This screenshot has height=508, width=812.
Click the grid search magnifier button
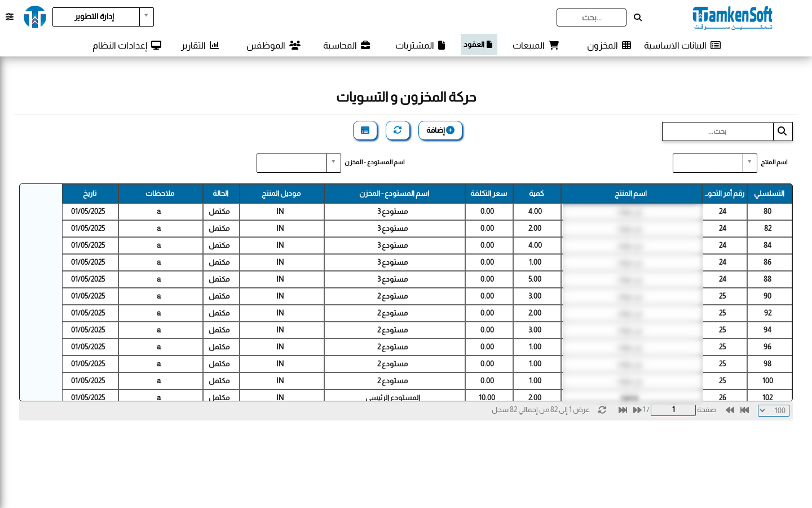783,132
